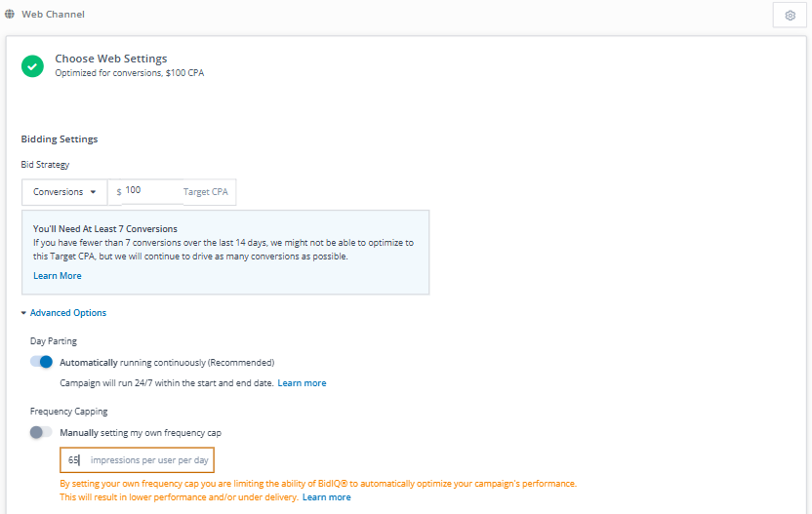Select the Web Channel header title
This screenshot has width=812, height=514.
click(x=53, y=15)
